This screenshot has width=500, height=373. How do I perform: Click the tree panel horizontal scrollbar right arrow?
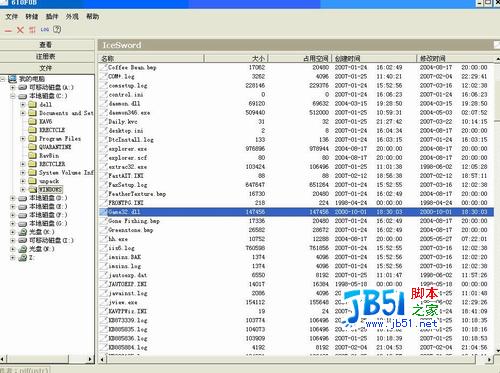pos(90,359)
